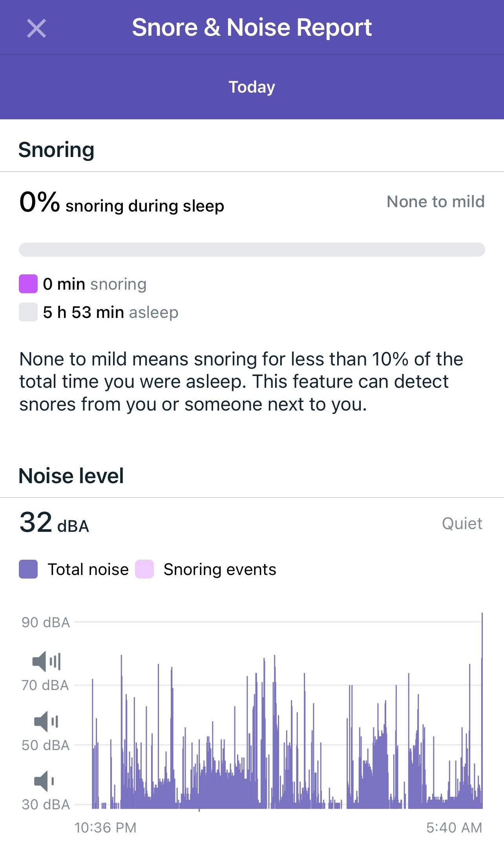Tap the Total noise legend swatch

tap(28, 569)
